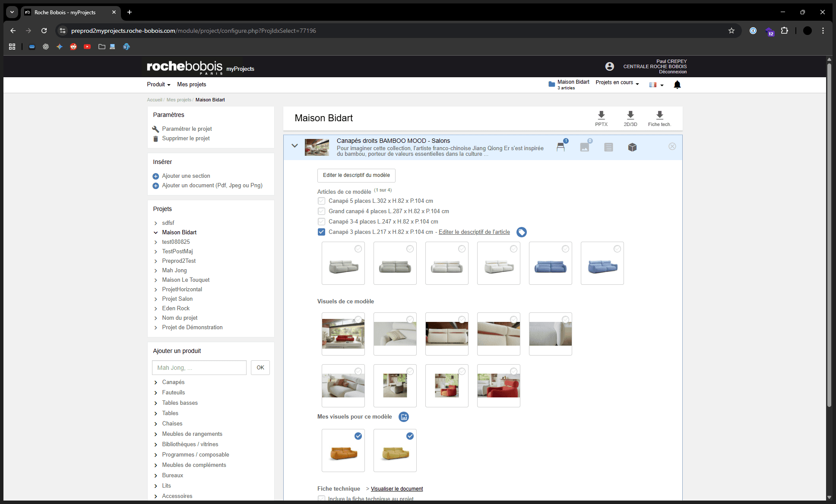Click Editer le descriptif de l'article link

(x=474, y=232)
